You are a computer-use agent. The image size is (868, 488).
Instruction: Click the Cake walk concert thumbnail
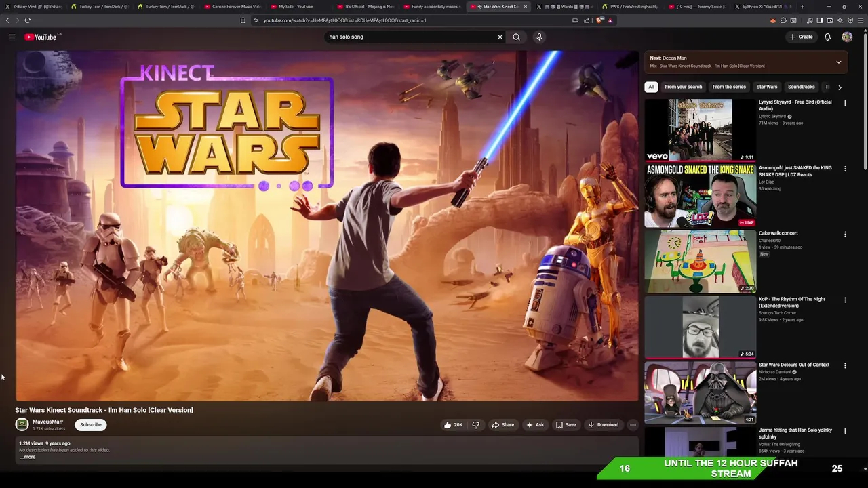[700, 262]
